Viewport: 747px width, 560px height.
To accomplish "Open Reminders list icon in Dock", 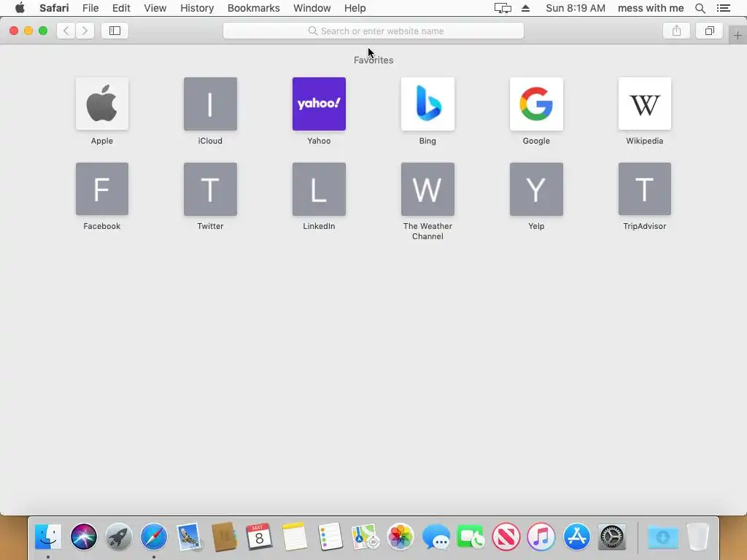I will 330,537.
